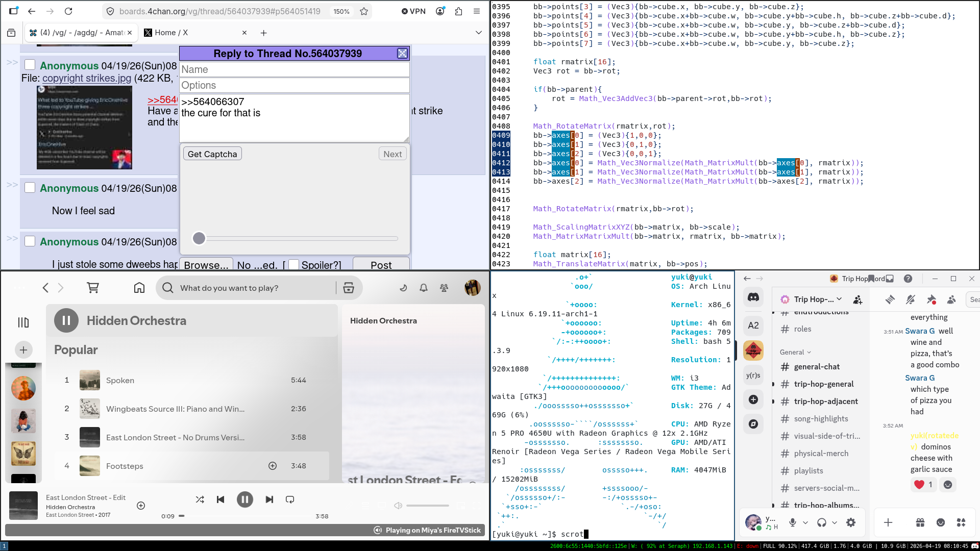The height and width of the screenshot is (551, 980).
Task: Click shopping cart icon in music app
Action: click(x=93, y=288)
